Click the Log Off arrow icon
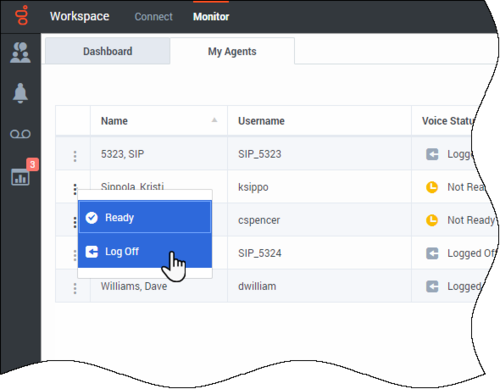Viewport: 500px width, 389px height. click(92, 252)
